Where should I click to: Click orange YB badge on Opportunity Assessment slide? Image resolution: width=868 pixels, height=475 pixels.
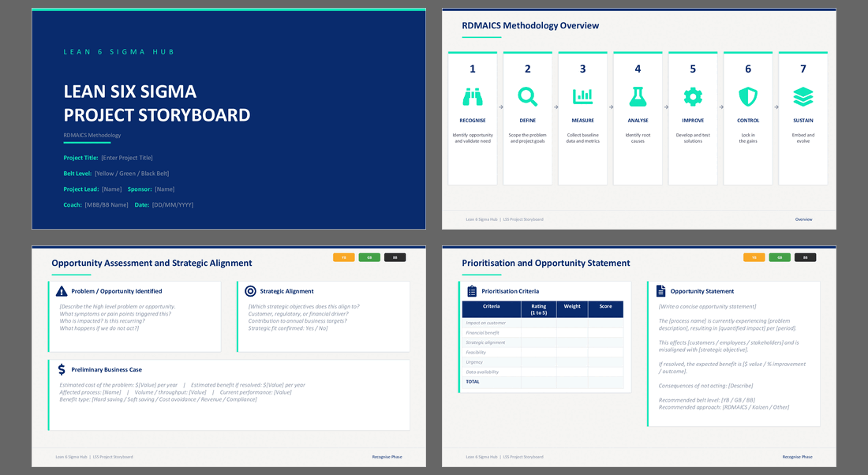tap(344, 257)
